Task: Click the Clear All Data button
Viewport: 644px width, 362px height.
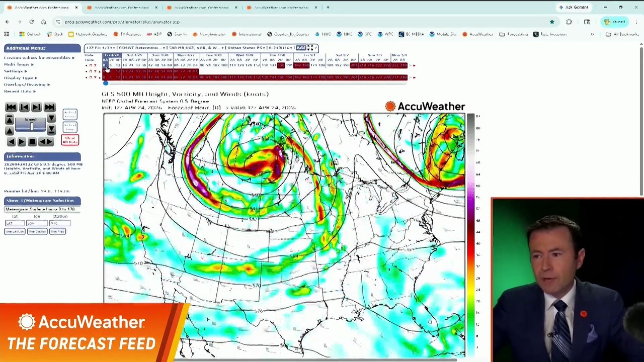Action: click(x=70, y=140)
